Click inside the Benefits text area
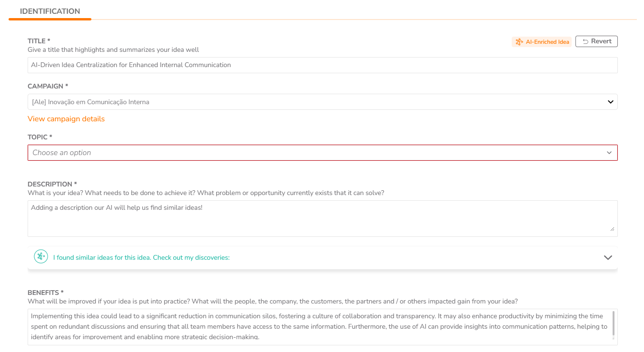The width and height of the screenshot is (644, 352). (319, 327)
